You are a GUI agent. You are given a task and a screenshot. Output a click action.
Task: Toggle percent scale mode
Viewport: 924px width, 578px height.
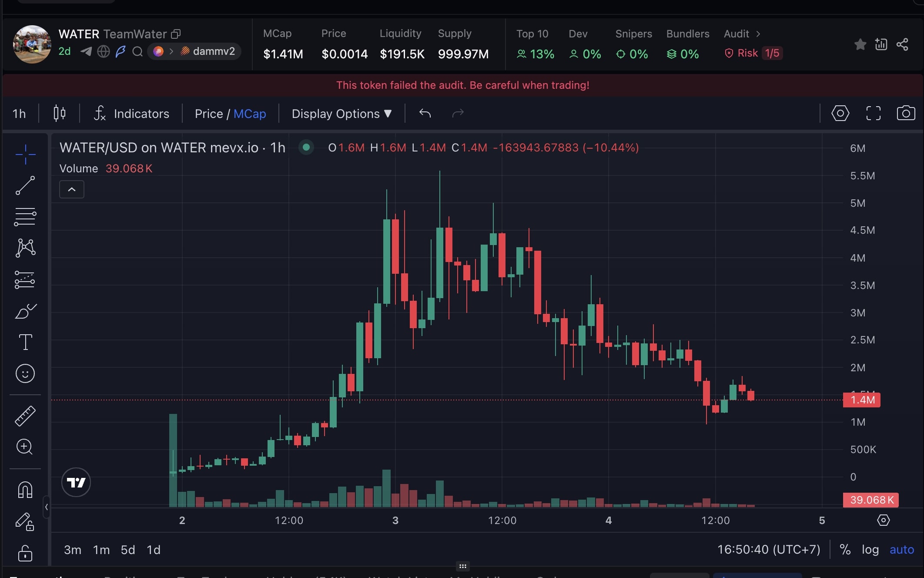click(x=845, y=549)
